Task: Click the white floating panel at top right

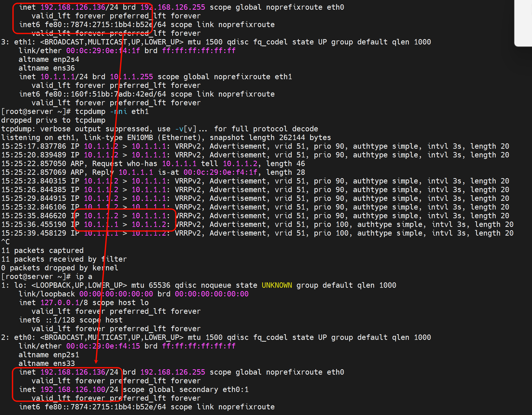Action: point(523,23)
